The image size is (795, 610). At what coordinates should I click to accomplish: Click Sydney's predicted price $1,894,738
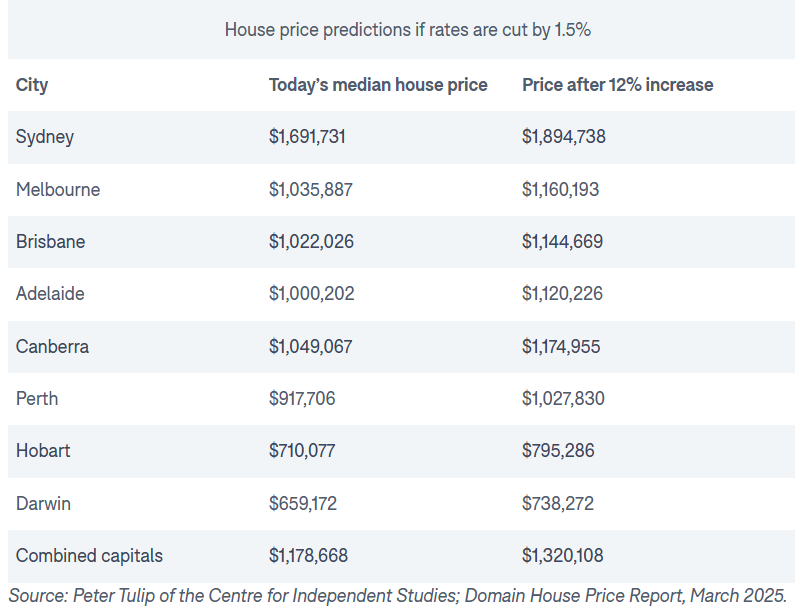[563, 137]
